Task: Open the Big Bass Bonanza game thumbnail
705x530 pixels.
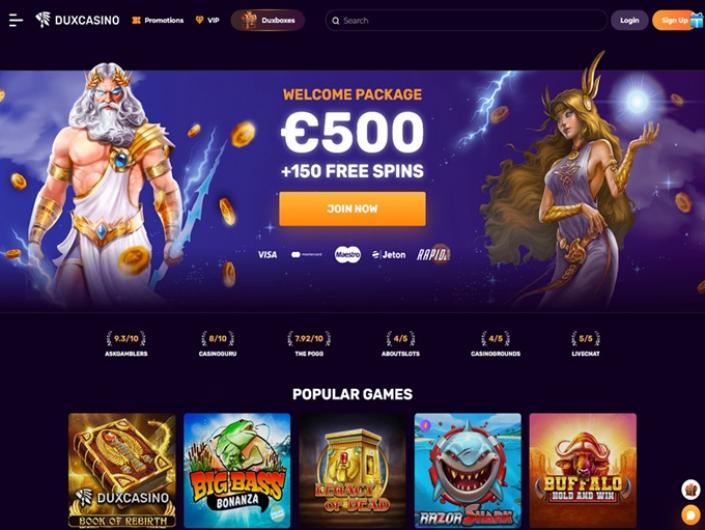Action: (237, 470)
